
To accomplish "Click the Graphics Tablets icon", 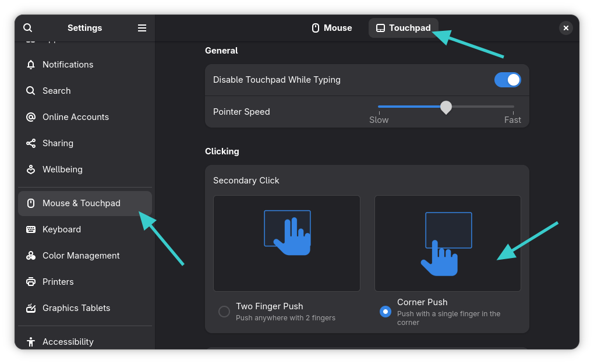I will pos(31,308).
